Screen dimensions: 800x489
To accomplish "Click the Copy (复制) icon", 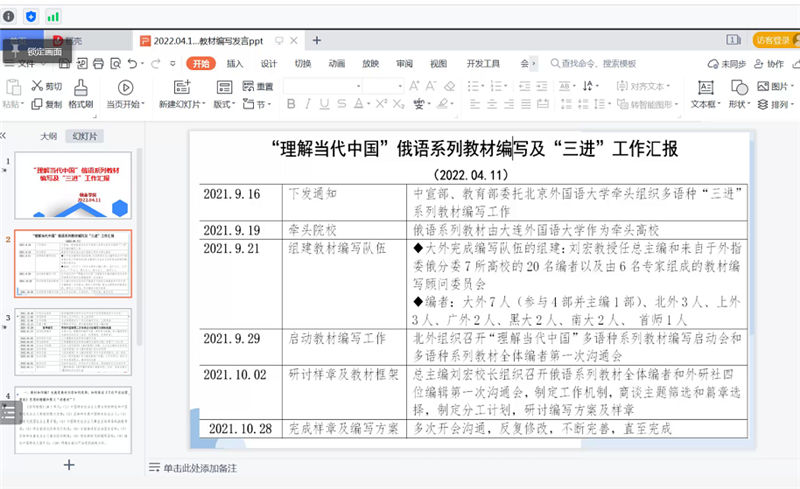I will (45, 104).
